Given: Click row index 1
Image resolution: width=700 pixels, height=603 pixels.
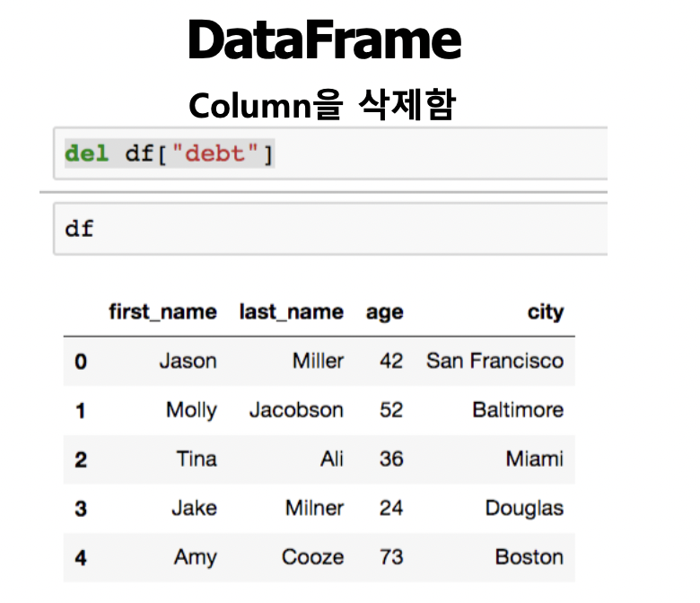Looking at the screenshot, I should tap(81, 411).
